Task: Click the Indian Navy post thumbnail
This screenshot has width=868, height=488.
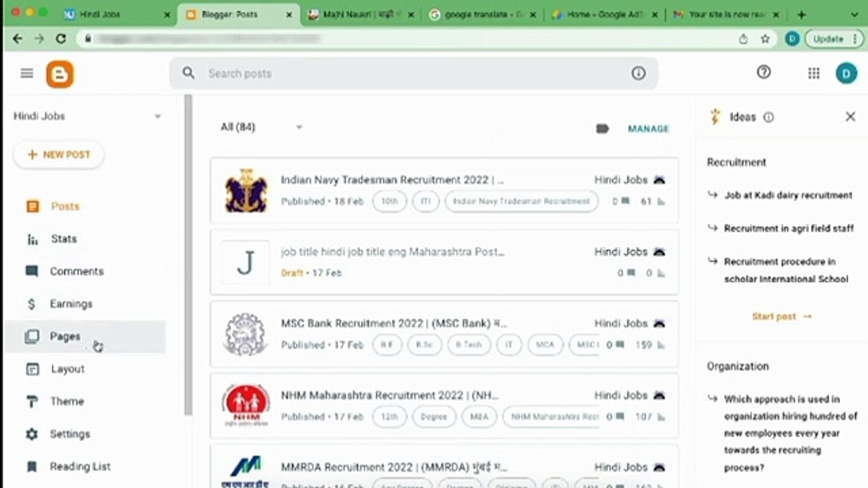Action: (x=245, y=190)
